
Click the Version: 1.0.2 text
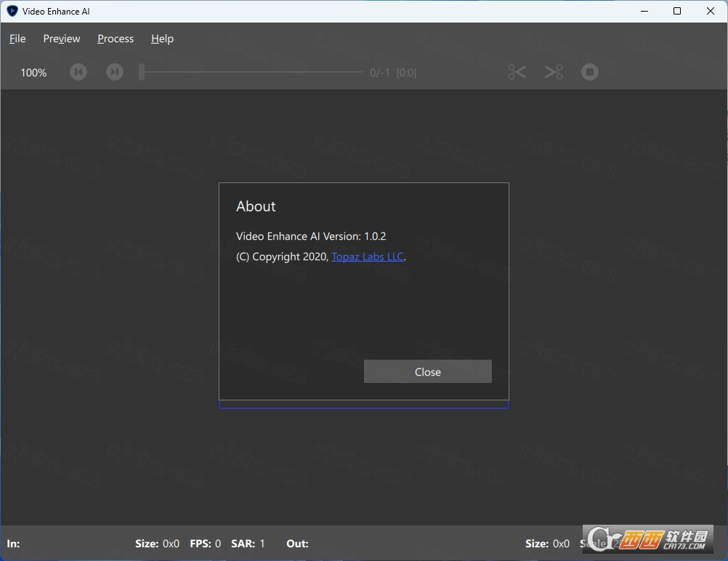point(355,236)
